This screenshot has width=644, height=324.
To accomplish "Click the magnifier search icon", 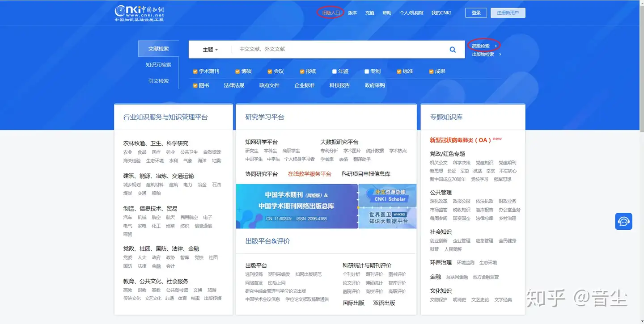I will click(x=453, y=50).
